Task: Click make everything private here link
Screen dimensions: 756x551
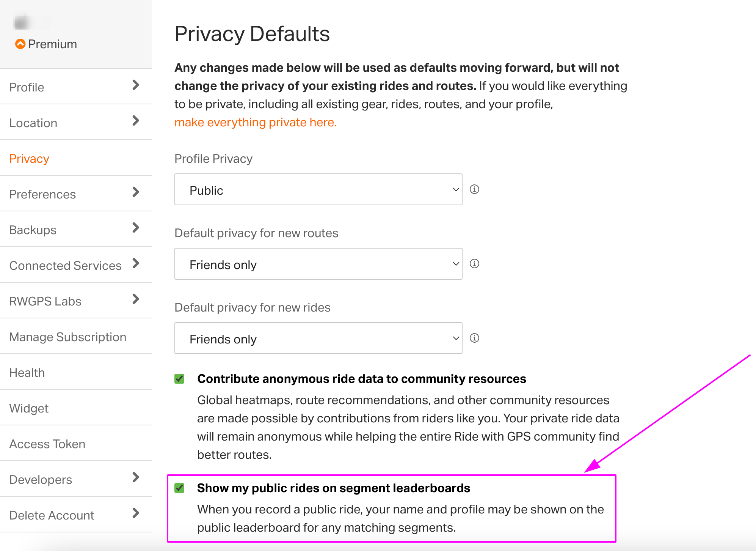Action: click(x=255, y=123)
